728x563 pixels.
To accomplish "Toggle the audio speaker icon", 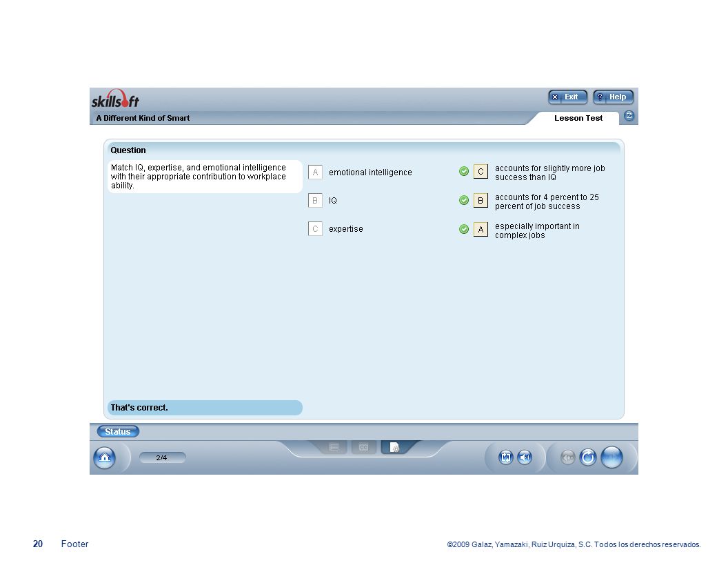I will pyautogui.click(x=525, y=457).
